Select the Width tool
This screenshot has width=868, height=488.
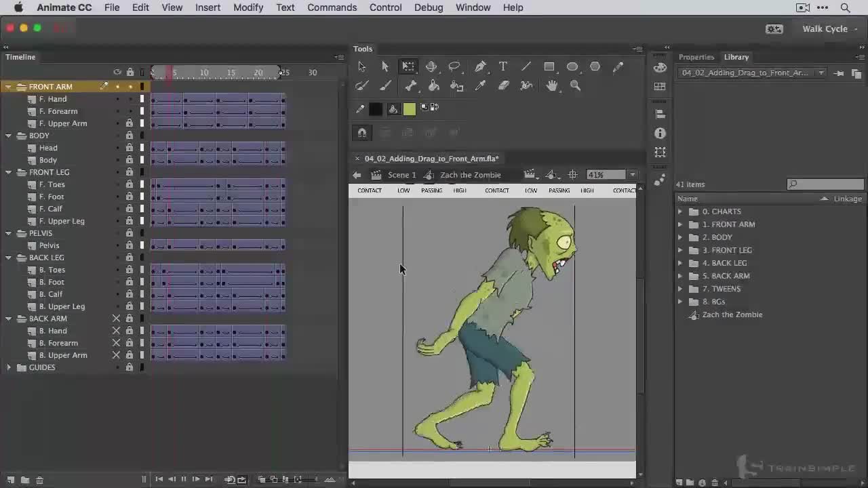526,85
